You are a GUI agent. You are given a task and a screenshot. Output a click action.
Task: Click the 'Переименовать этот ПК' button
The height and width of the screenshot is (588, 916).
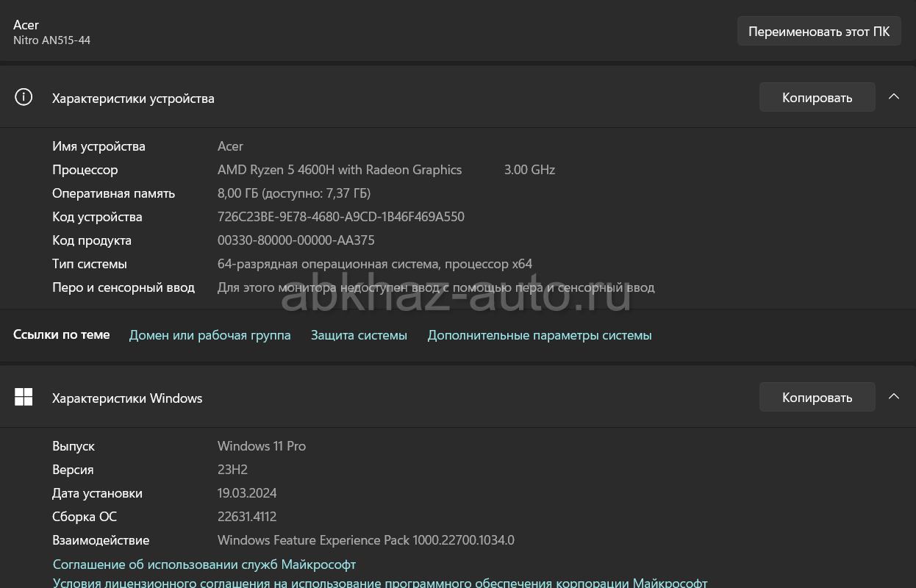pyautogui.click(x=819, y=32)
